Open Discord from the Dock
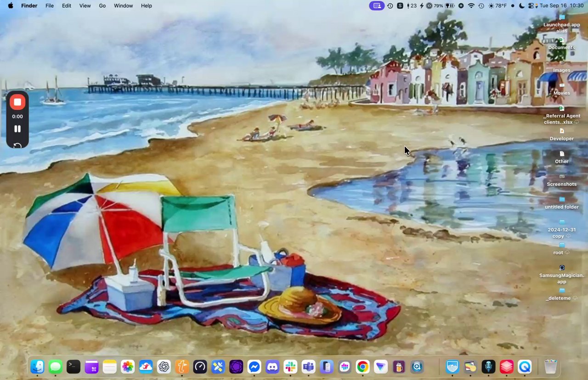Image resolution: width=588 pixels, height=380 pixels. tap(272, 367)
